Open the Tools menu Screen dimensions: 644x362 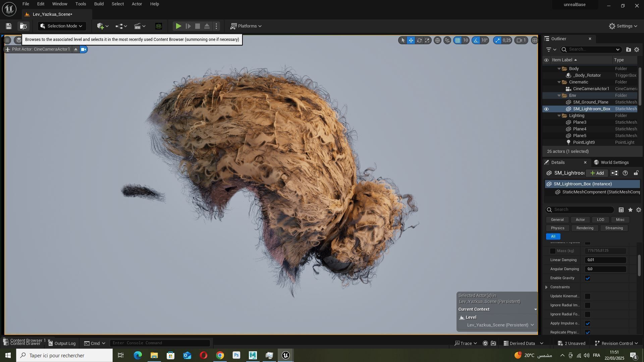[x=80, y=4]
